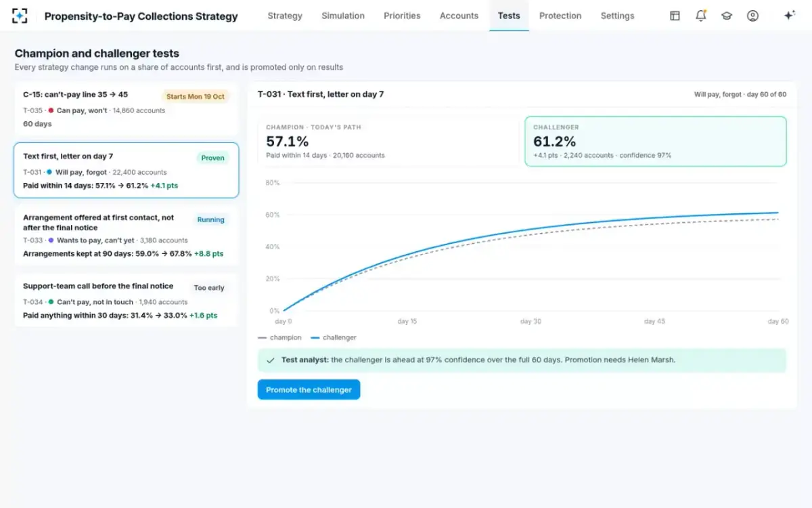This screenshot has width=812, height=508.
Task: Select the C-15 can't-pay line test card
Action: pos(126,109)
